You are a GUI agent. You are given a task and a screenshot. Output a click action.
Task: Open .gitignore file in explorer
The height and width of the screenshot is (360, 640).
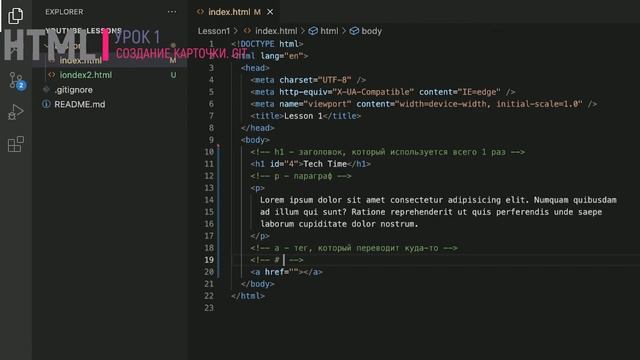click(x=73, y=90)
